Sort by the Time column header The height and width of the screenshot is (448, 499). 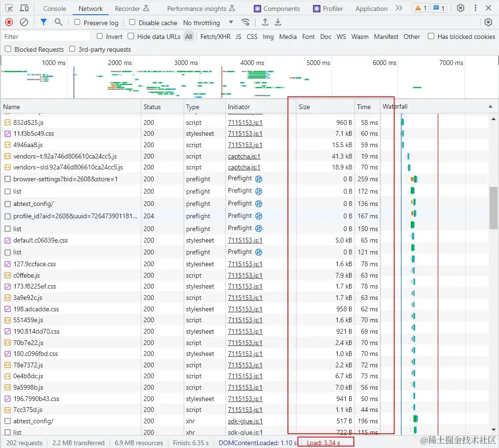[x=367, y=107]
